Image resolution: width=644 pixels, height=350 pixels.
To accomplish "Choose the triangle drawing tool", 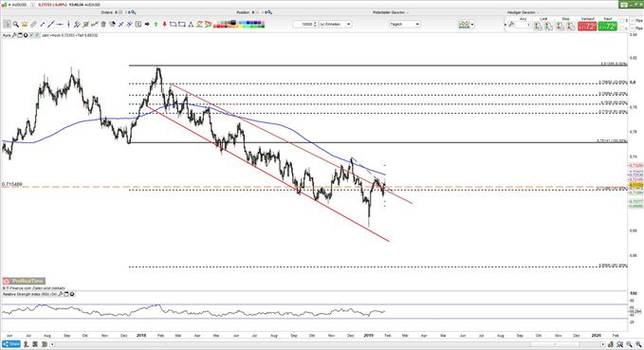I will (191, 25).
